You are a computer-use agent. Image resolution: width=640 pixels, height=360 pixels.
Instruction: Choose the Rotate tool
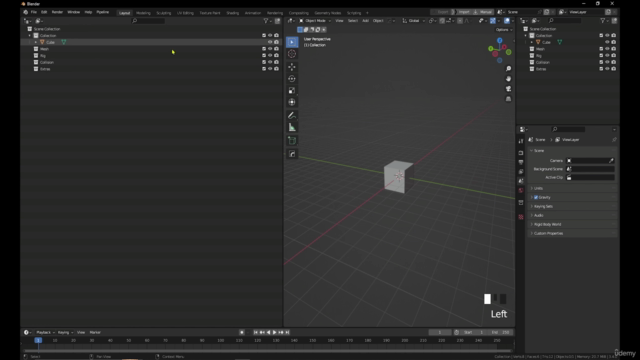[292, 78]
